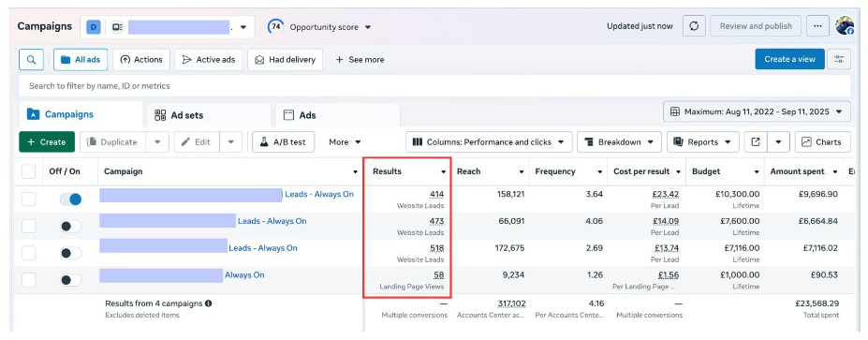Image resolution: width=868 pixels, height=340 pixels.
Task: Check the box for the 473-result campaign
Action: (x=28, y=226)
